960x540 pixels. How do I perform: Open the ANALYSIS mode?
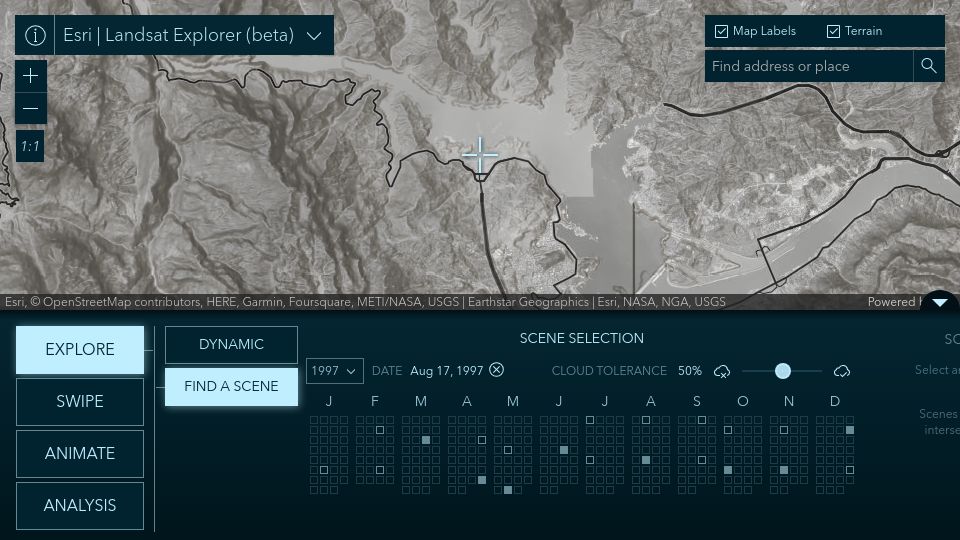click(80, 506)
